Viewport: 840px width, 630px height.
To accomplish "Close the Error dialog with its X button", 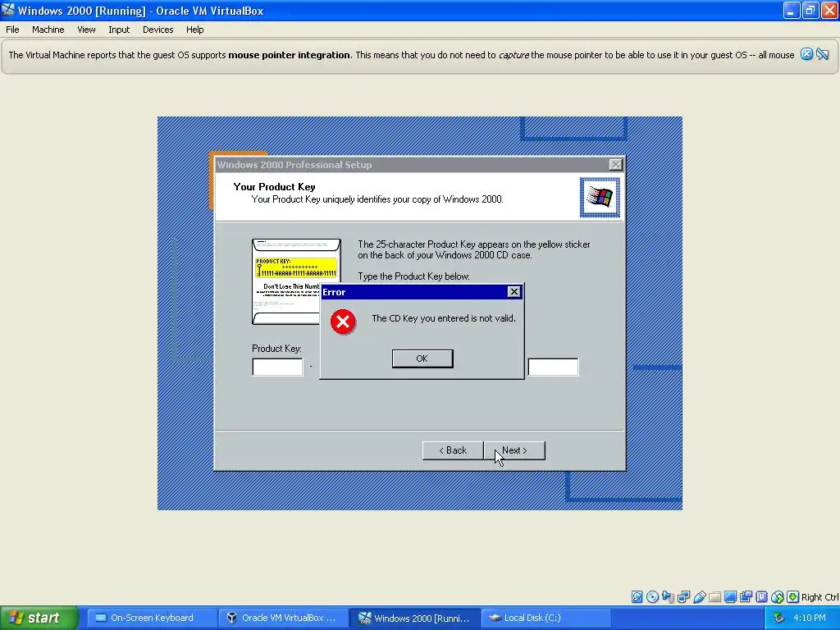I will click(x=514, y=291).
